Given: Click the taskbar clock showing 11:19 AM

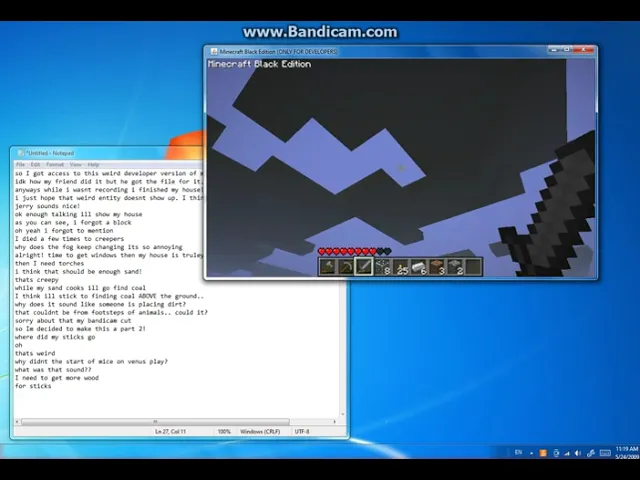Looking at the screenshot, I should click(626, 453).
